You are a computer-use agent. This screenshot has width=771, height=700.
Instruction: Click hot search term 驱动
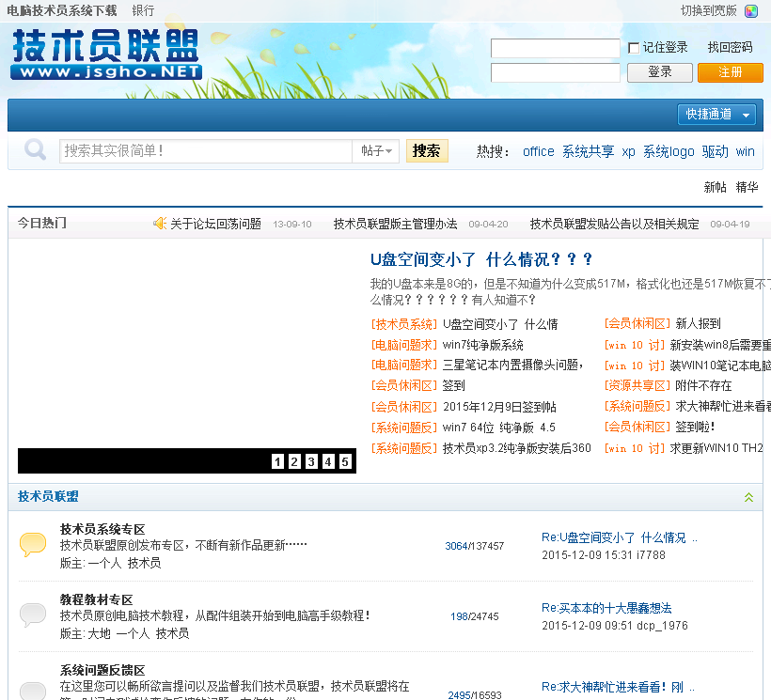715,151
